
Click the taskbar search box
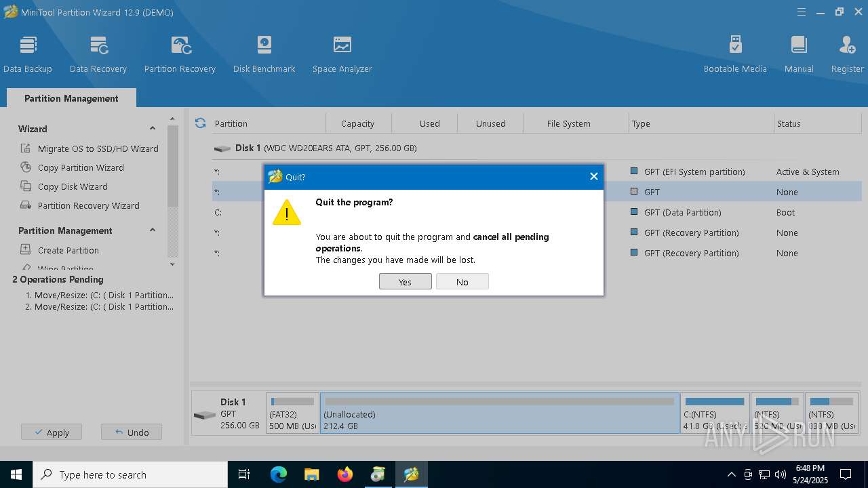tap(130, 474)
